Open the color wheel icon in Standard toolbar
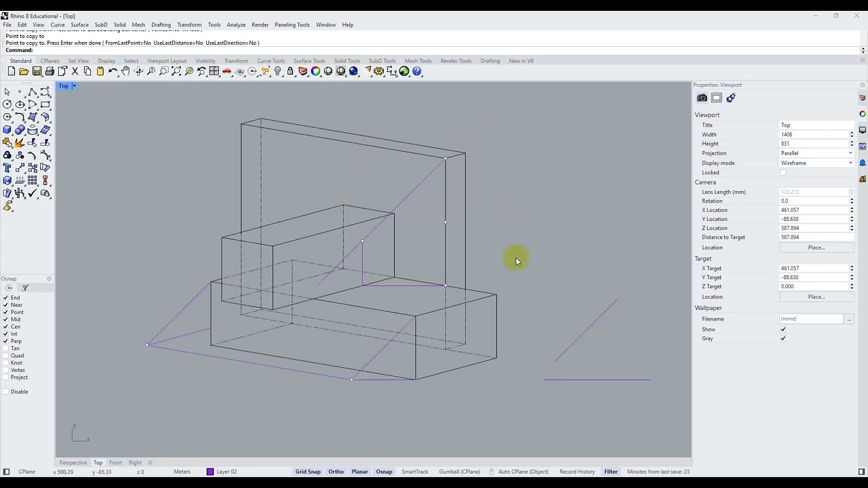Image resolution: width=868 pixels, height=488 pixels. tap(315, 71)
